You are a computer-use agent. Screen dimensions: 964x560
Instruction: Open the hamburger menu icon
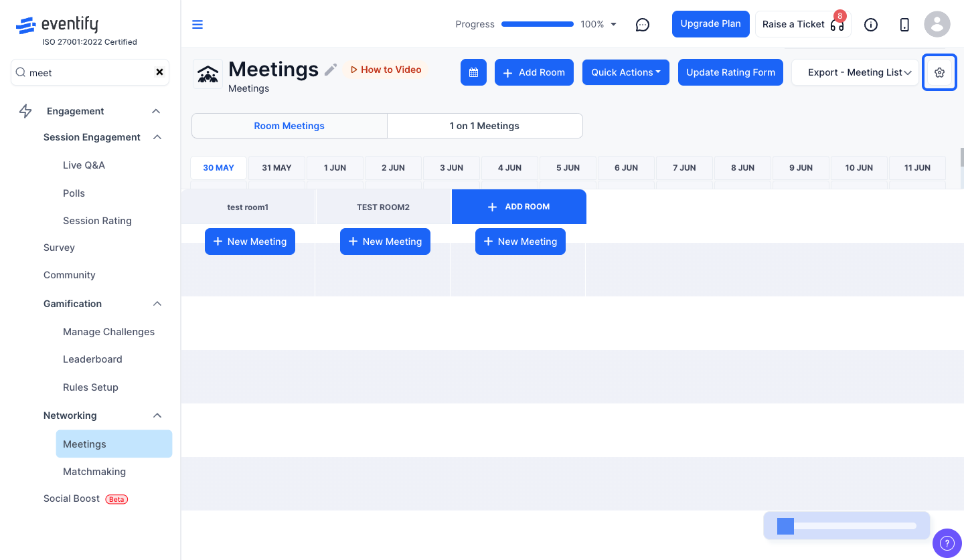[x=197, y=25]
